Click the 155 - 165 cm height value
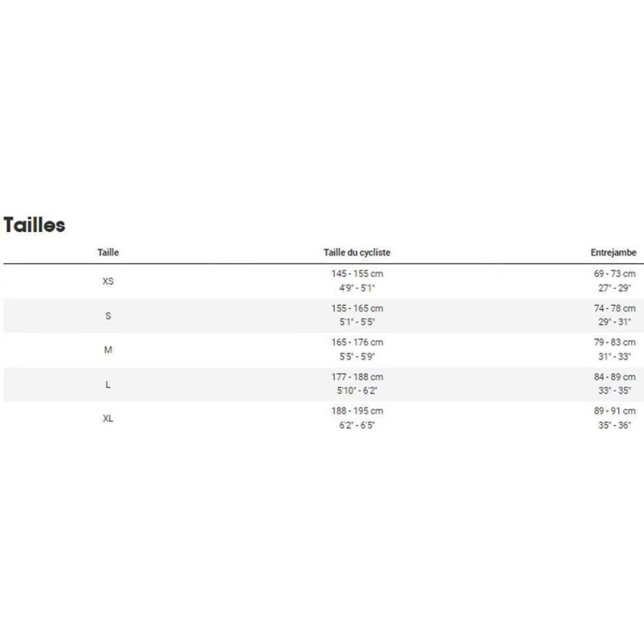 (357, 308)
